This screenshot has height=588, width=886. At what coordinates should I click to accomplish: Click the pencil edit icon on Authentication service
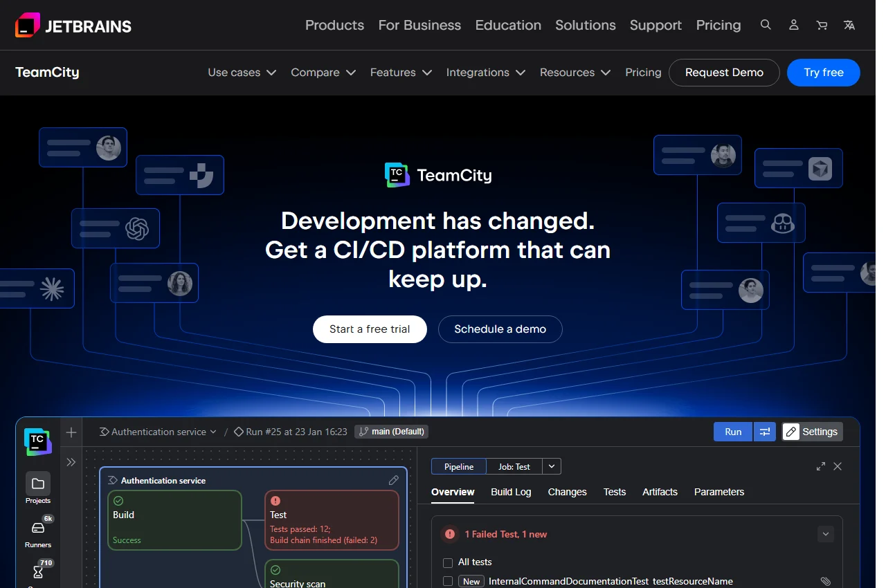tap(394, 480)
